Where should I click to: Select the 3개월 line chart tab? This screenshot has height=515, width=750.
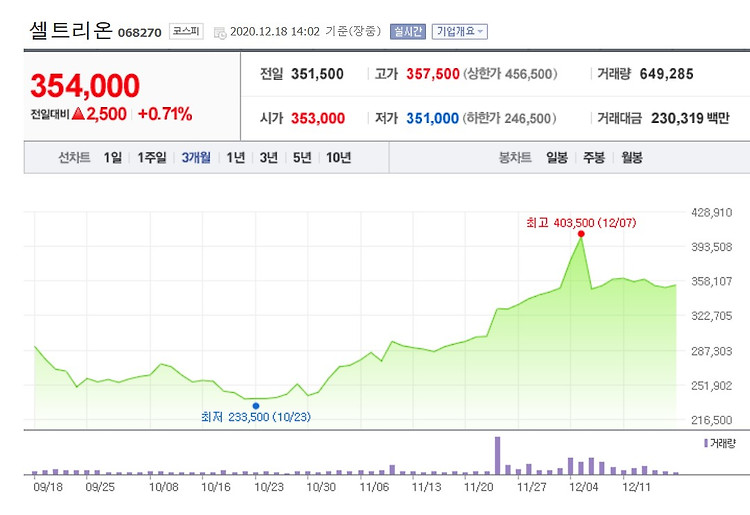coord(196,157)
